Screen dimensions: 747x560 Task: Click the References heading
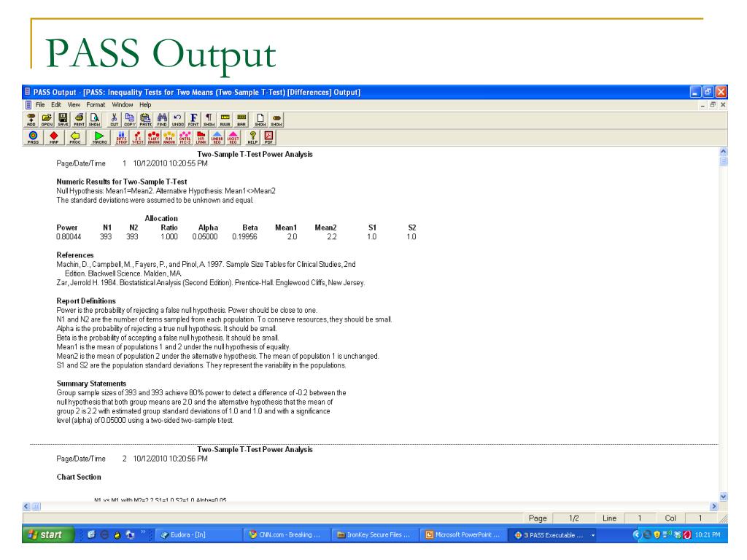coord(75,255)
